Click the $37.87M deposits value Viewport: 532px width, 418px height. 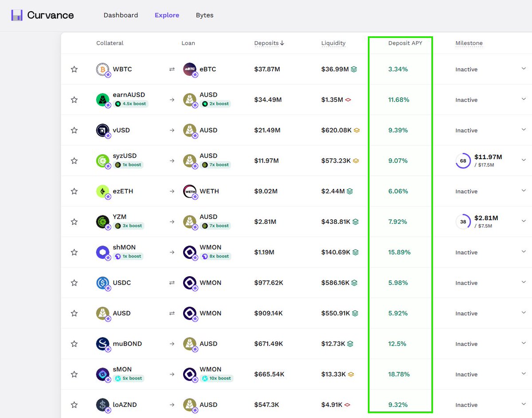(x=267, y=69)
